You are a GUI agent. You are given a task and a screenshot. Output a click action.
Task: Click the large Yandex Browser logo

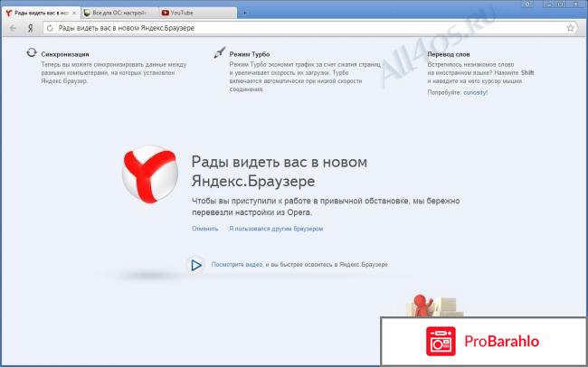click(x=149, y=174)
